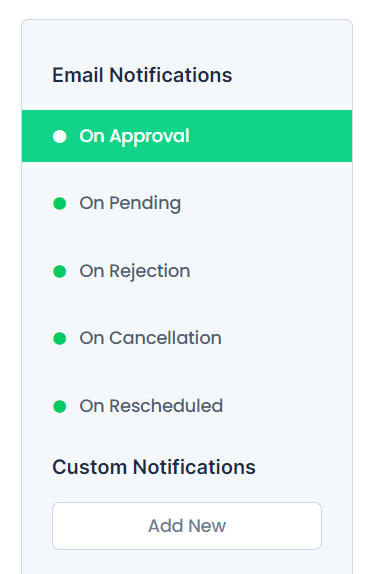Switch to the On Rescheduled notification
The image size is (375, 574).
[187, 406]
